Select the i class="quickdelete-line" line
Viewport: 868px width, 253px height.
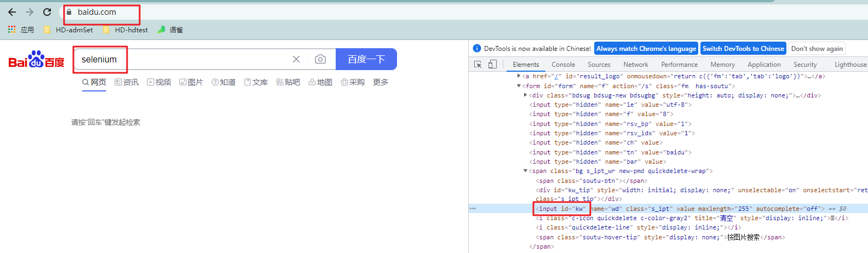pos(638,227)
